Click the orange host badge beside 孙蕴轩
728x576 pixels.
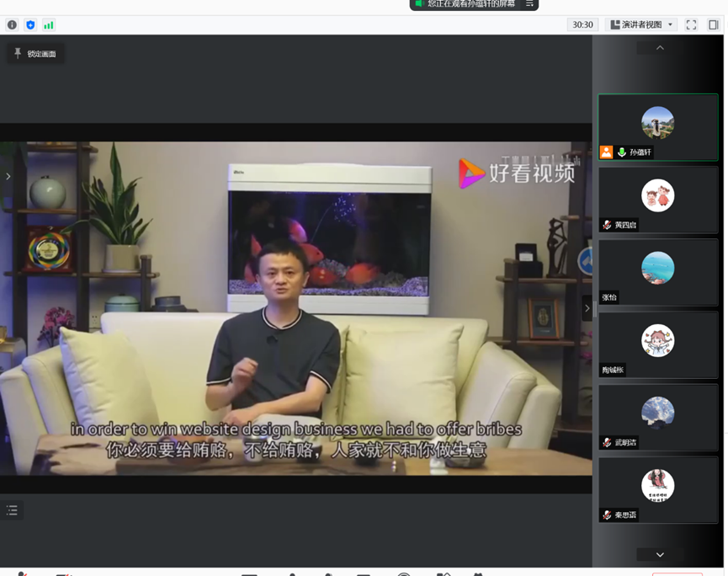[606, 152]
